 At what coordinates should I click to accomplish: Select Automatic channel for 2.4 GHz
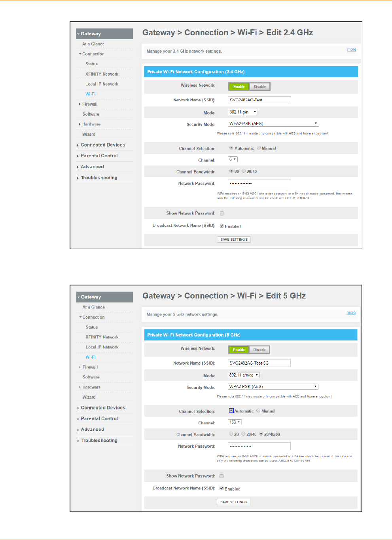point(231,148)
